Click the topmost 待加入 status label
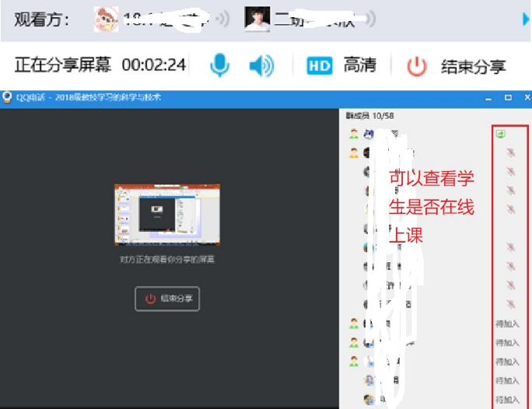This screenshot has width=532, height=409. [x=507, y=323]
